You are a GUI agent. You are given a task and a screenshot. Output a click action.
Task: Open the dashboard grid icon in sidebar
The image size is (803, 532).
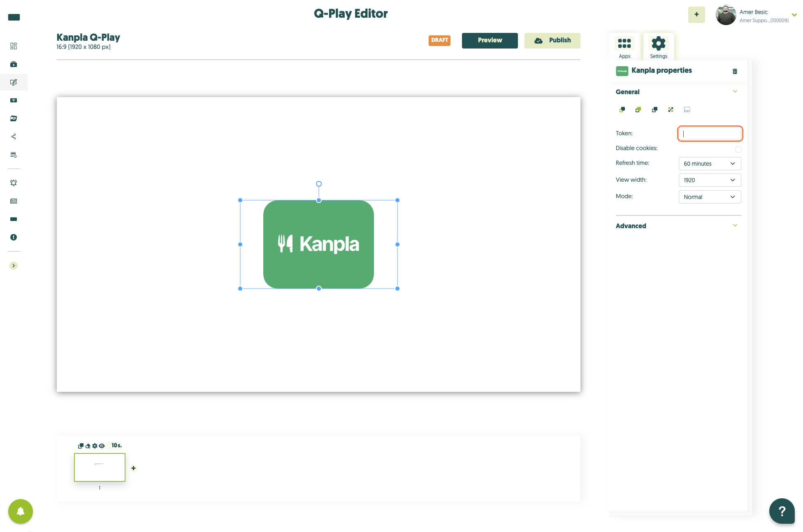tap(14, 46)
